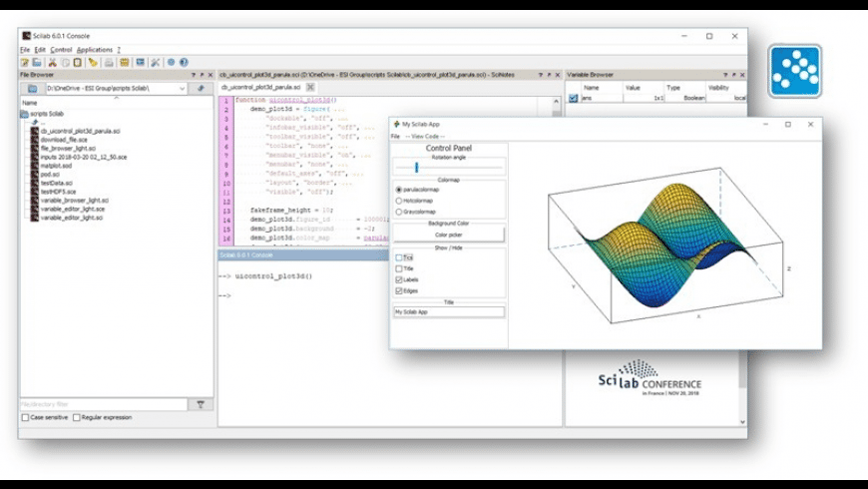Undock the SciNotes editor panel
This screenshot has height=489, width=868.
click(x=549, y=75)
